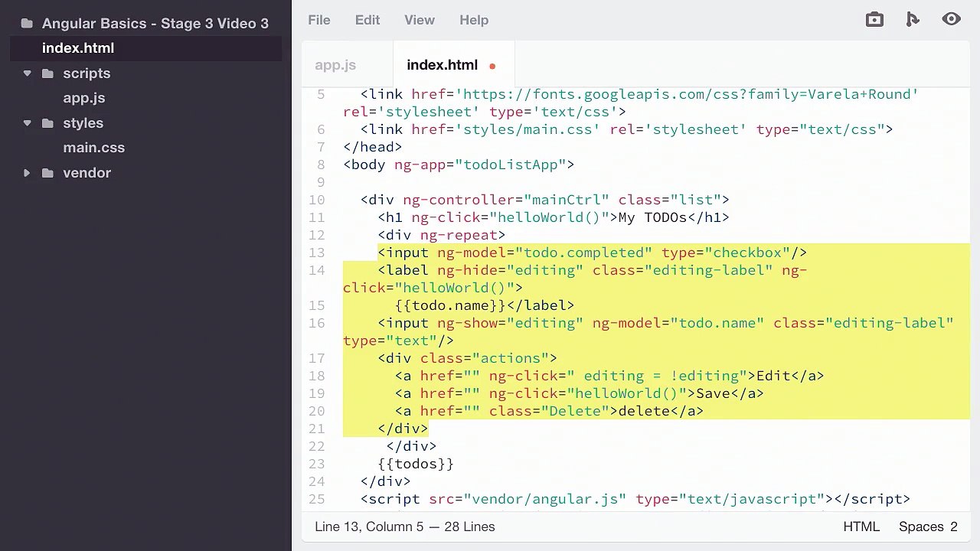Click line number 25 in the gutter
The height and width of the screenshot is (551, 980).
(316, 499)
